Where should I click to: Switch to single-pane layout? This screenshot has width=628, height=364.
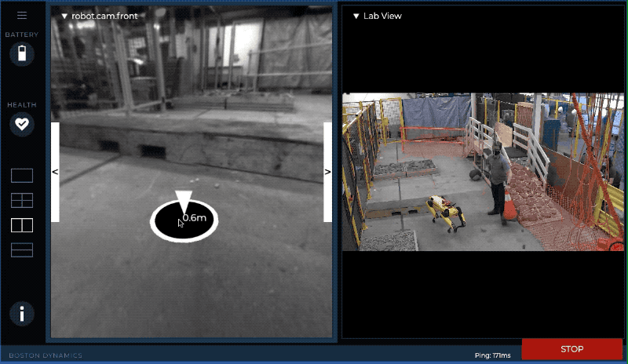[x=22, y=175]
